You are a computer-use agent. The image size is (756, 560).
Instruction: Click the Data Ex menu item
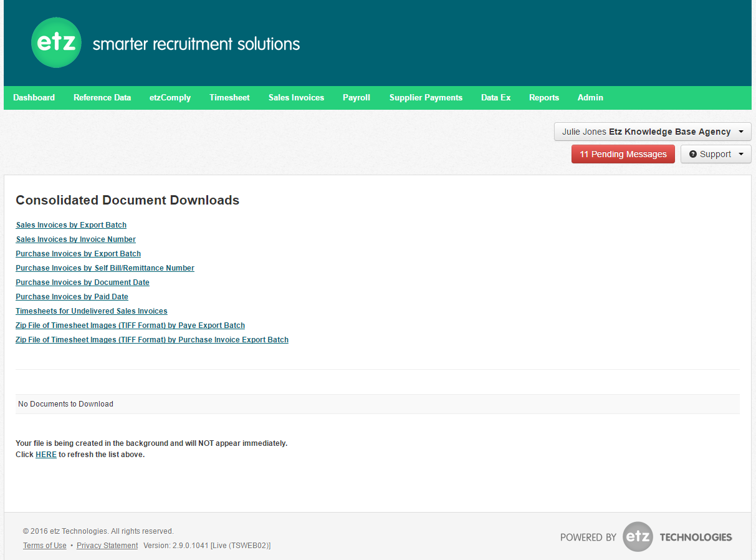click(x=495, y=97)
